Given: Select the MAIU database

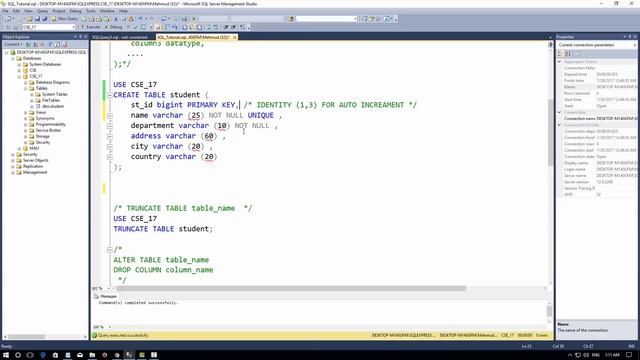Looking at the screenshot, I should click(34, 148).
